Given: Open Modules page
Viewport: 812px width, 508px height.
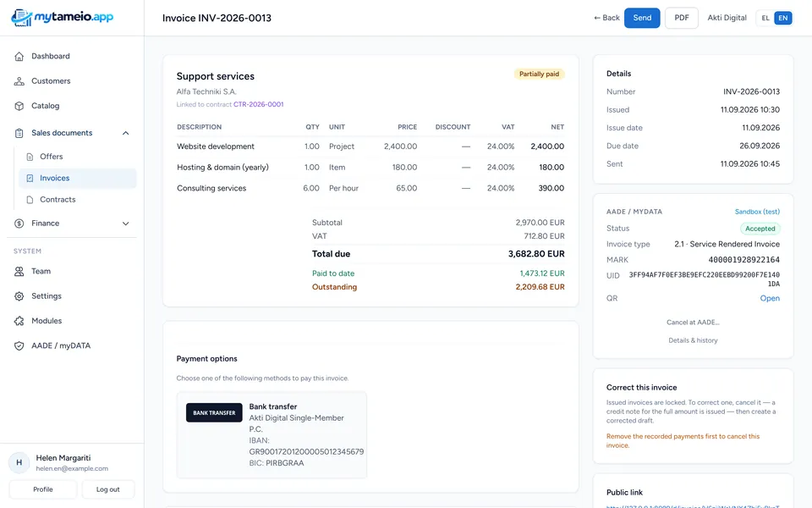Looking at the screenshot, I should click(x=72, y=321).
